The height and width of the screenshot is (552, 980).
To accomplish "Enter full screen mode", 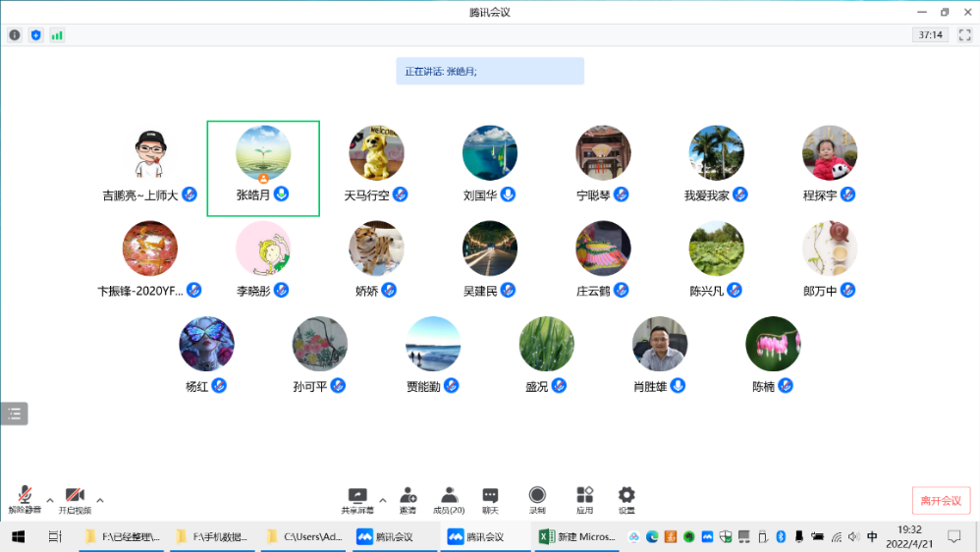I will (964, 35).
